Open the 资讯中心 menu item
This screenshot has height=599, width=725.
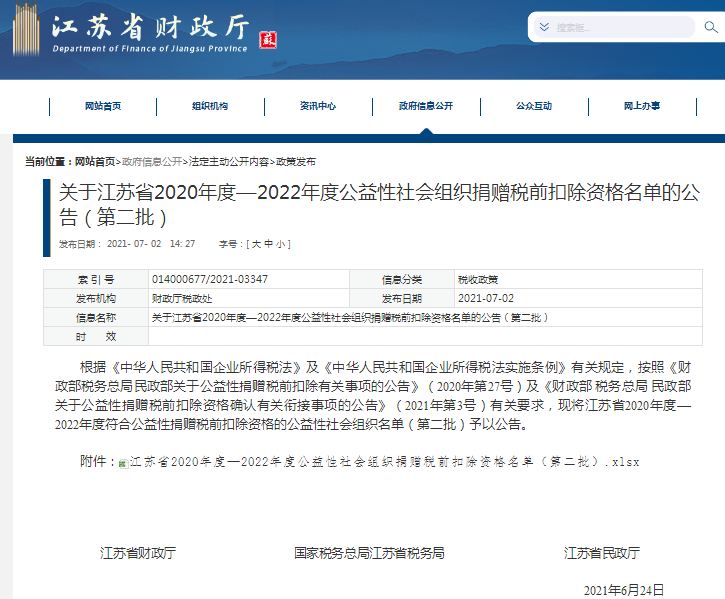pyautogui.click(x=318, y=106)
